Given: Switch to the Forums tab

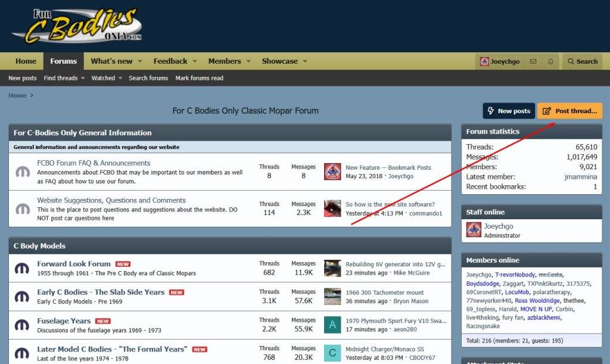Looking at the screenshot, I should pyautogui.click(x=63, y=61).
